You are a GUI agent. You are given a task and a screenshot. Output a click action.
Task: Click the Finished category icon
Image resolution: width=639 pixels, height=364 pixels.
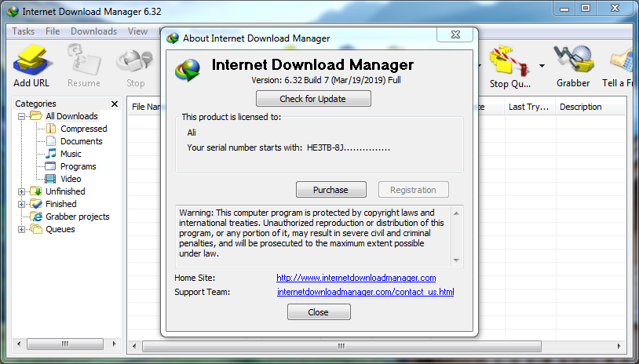click(x=36, y=204)
